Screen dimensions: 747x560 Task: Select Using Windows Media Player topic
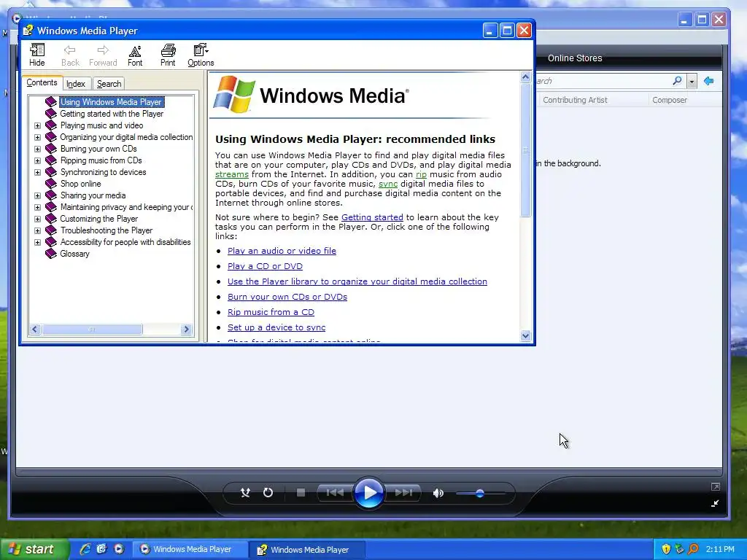[111, 102]
